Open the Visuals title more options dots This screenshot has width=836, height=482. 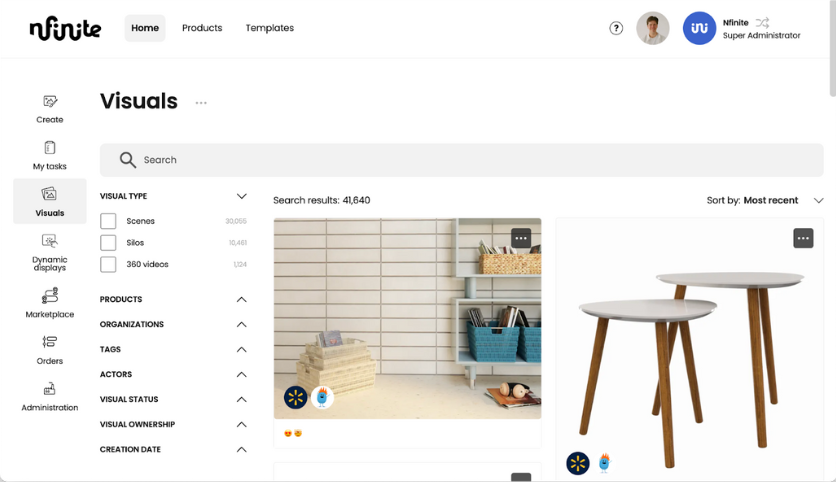(x=201, y=102)
